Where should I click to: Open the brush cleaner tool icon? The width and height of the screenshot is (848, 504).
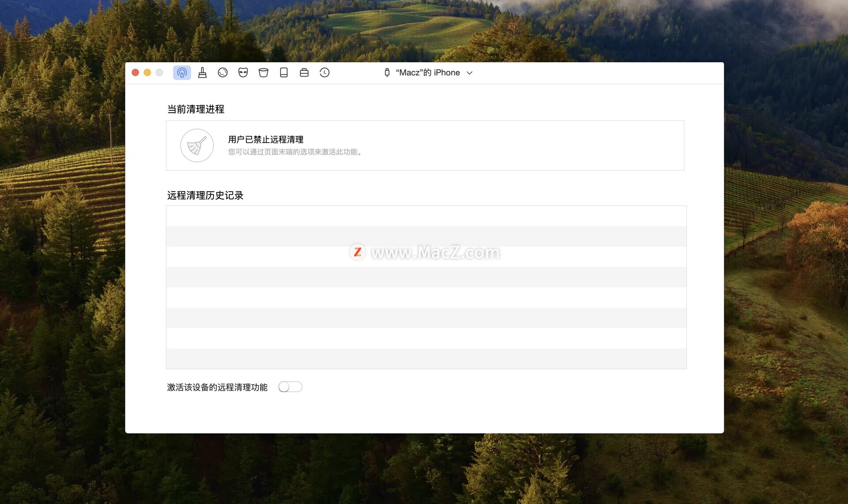(202, 72)
